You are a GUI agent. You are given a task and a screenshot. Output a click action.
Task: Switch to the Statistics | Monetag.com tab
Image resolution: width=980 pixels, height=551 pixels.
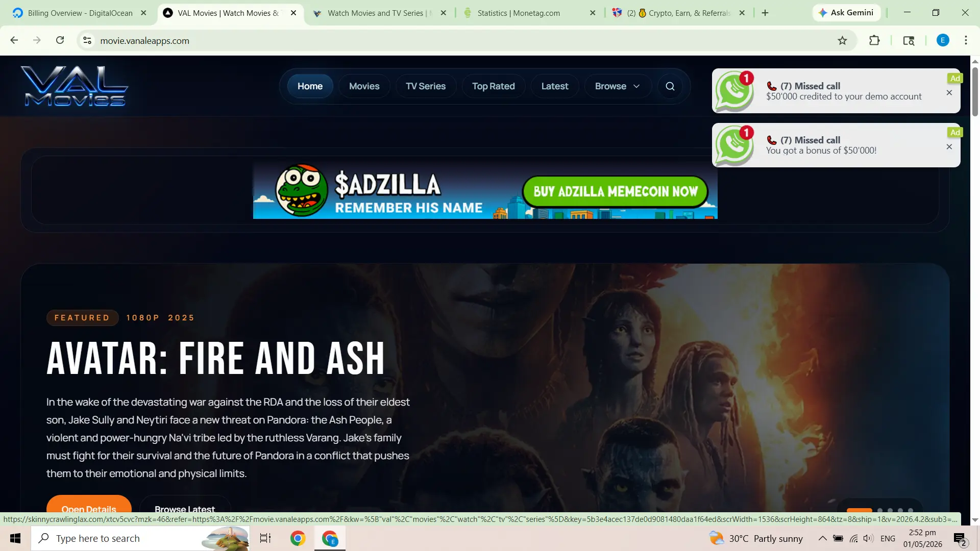[x=529, y=13]
